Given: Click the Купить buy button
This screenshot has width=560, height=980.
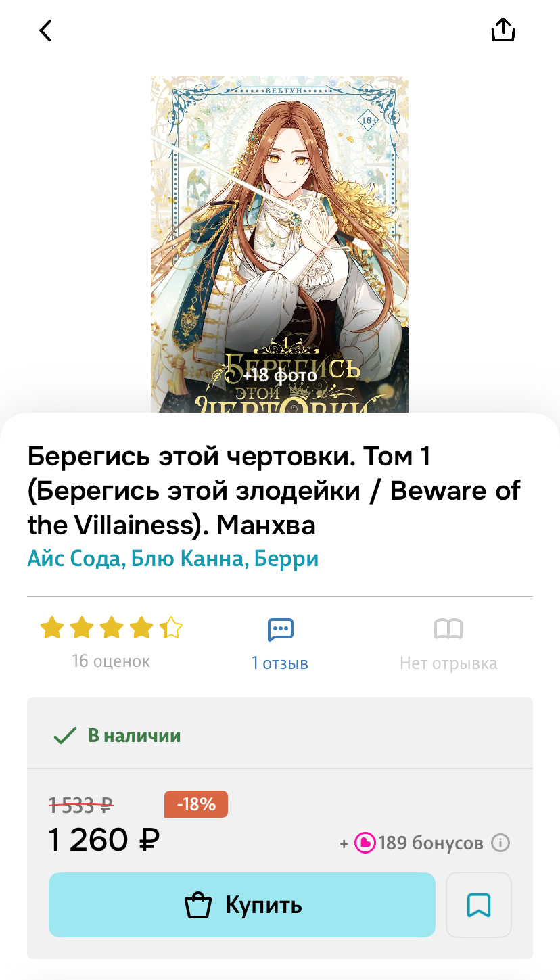Looking at the screenshot, I should tap(242, 905).
